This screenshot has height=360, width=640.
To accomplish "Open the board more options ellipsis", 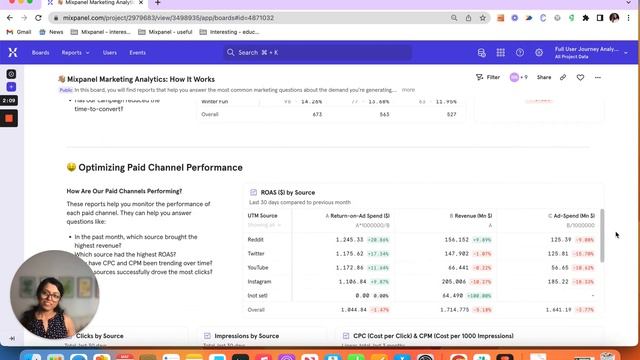I will (598, 77).
